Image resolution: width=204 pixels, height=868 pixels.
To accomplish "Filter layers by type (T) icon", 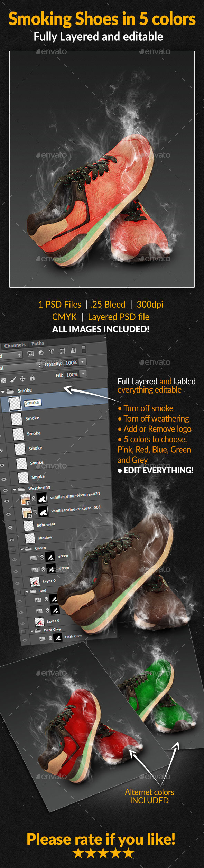I will click(52, 351).
